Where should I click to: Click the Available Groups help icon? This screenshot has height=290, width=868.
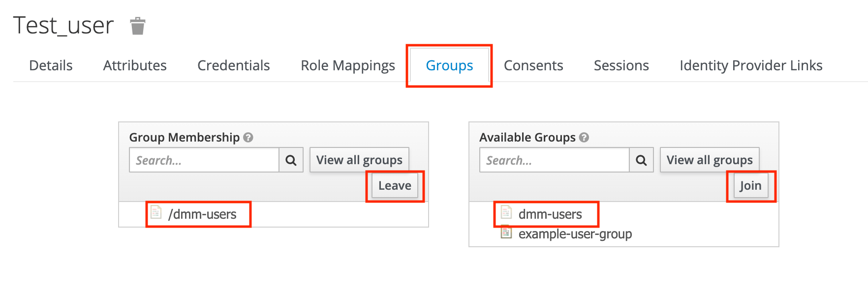(584, 138)
